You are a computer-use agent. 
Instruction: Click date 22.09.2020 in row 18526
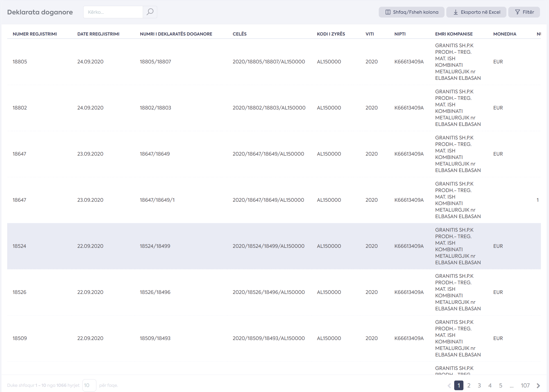pyautogui.click(x=90, y=292)
